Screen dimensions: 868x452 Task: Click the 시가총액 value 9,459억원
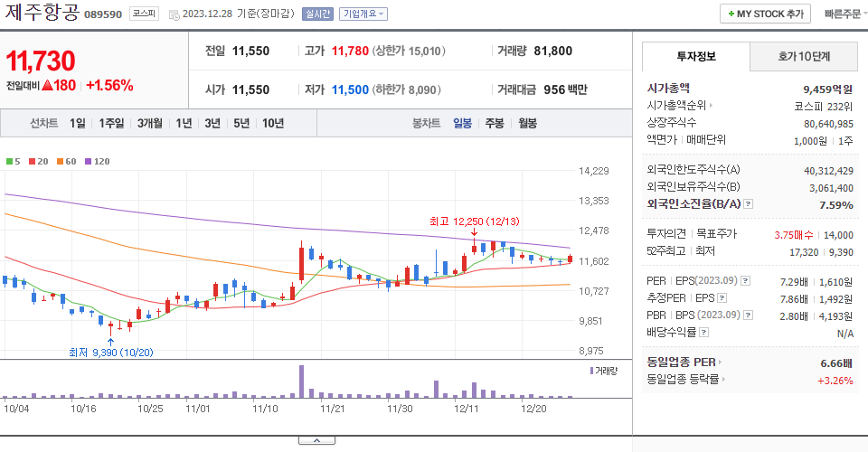(827, 89)
